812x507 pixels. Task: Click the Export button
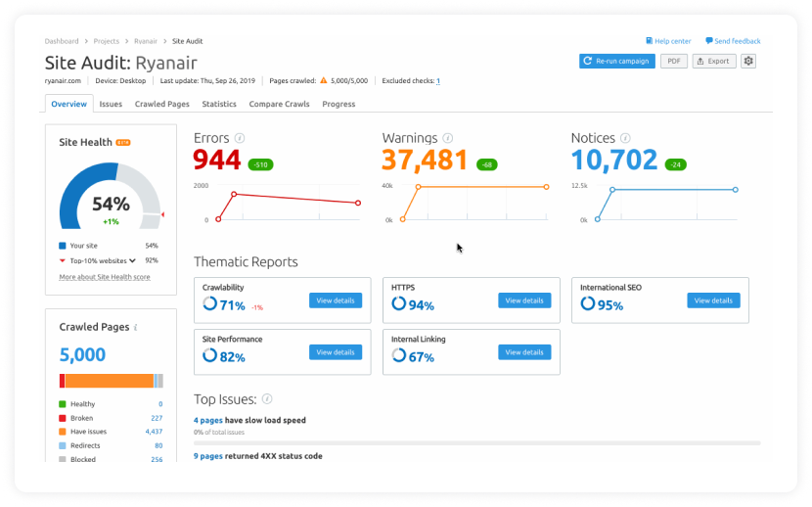coord(714,61)
